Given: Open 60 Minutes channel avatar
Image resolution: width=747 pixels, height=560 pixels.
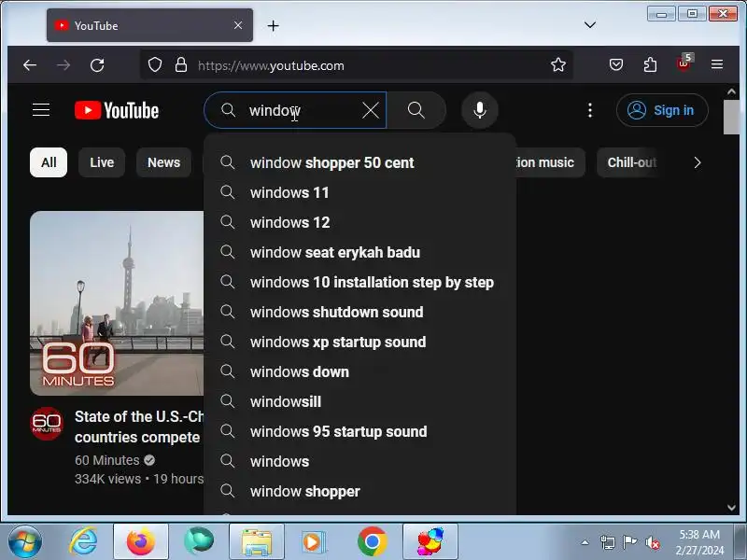Looking at the screenshot, I should 46,424.
